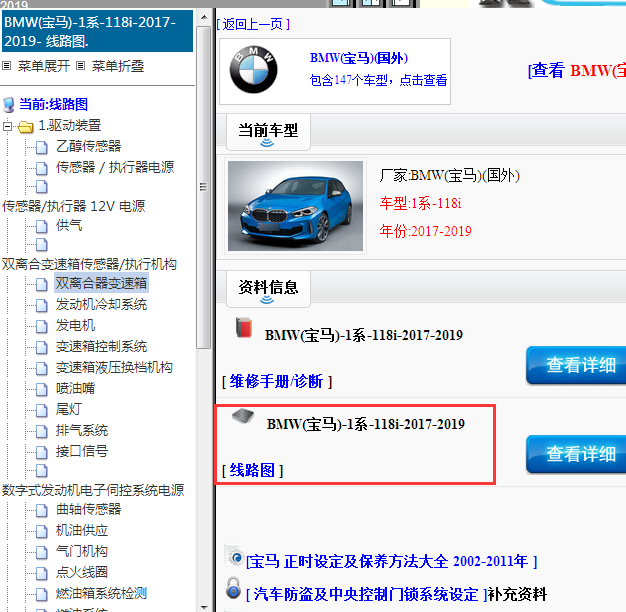Click the page icon beside 乙醇传感器
Image resolution: width=626 pixels, height=612 pixels.
(42, 147)
